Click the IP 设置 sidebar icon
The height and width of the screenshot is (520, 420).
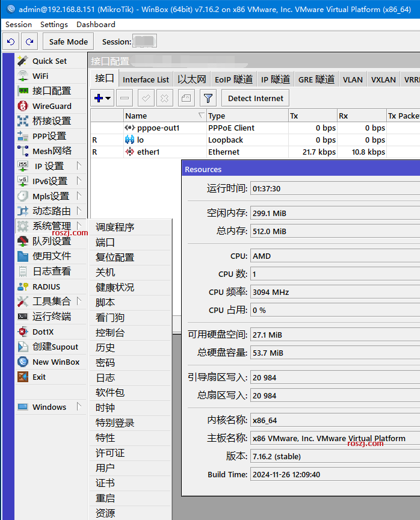pyautogui.click(x=22, y=166)
